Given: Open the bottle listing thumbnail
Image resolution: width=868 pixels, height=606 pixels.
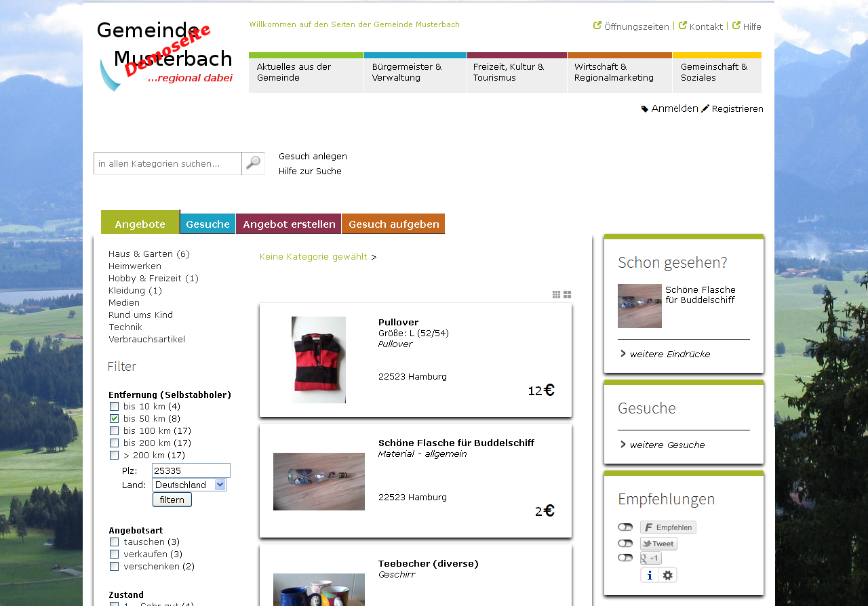Looking at the screenshot, I should coord(319,481).
